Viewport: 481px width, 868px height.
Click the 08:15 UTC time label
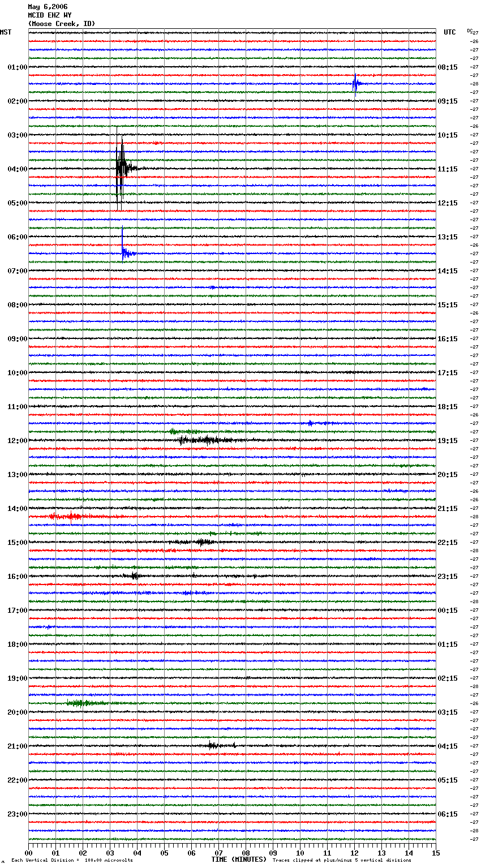[448, 67]
